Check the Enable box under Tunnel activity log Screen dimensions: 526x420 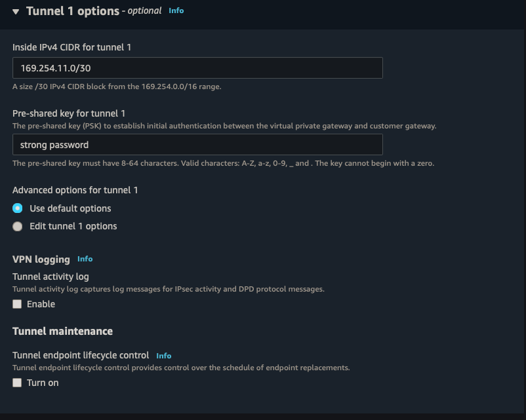click(x=16, y=303)
